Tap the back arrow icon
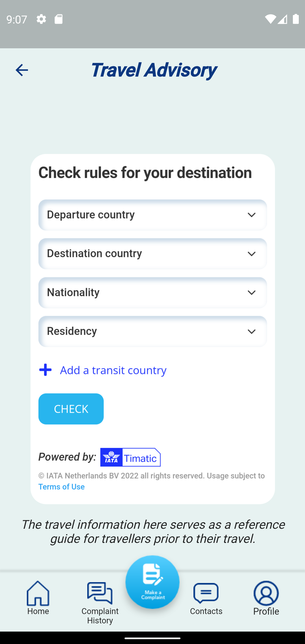Screen dimensions: 305x644 pos(21,70)
